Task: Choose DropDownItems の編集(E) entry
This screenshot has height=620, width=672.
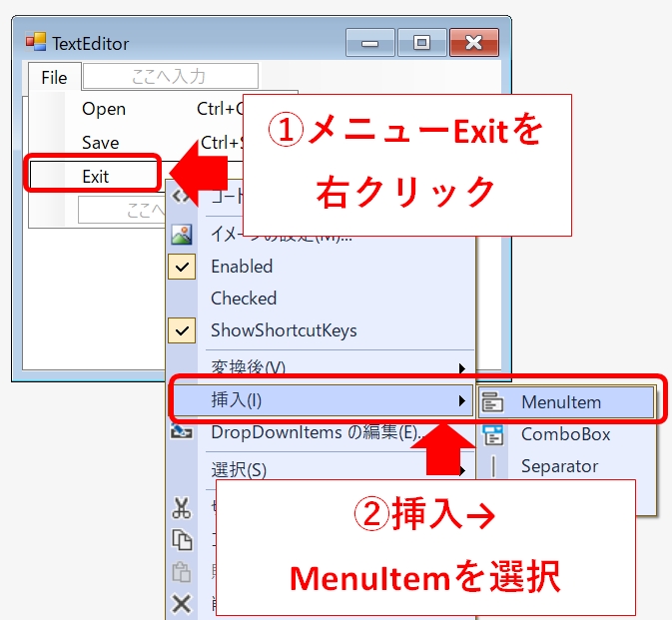Action: click(x=318, y=432)
